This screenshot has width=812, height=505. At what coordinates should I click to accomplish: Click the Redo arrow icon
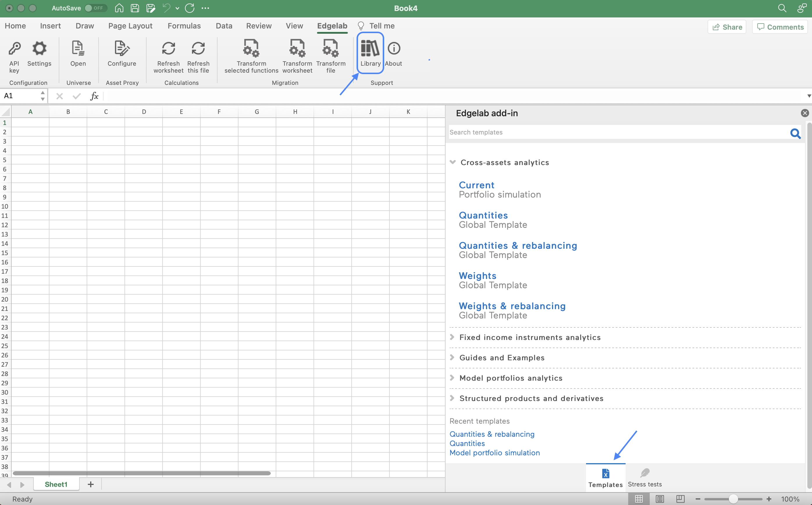point(190,8)
